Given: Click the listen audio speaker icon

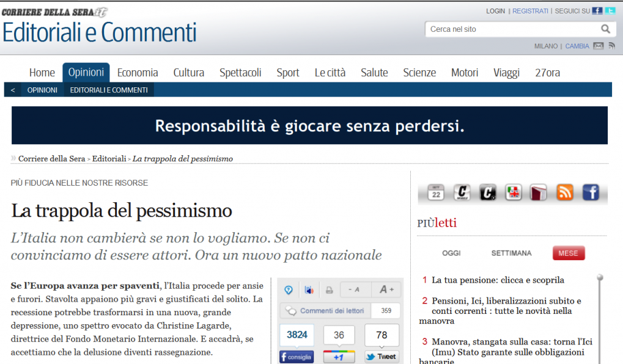Looking at the screenshot, I should tap(309, 289).
